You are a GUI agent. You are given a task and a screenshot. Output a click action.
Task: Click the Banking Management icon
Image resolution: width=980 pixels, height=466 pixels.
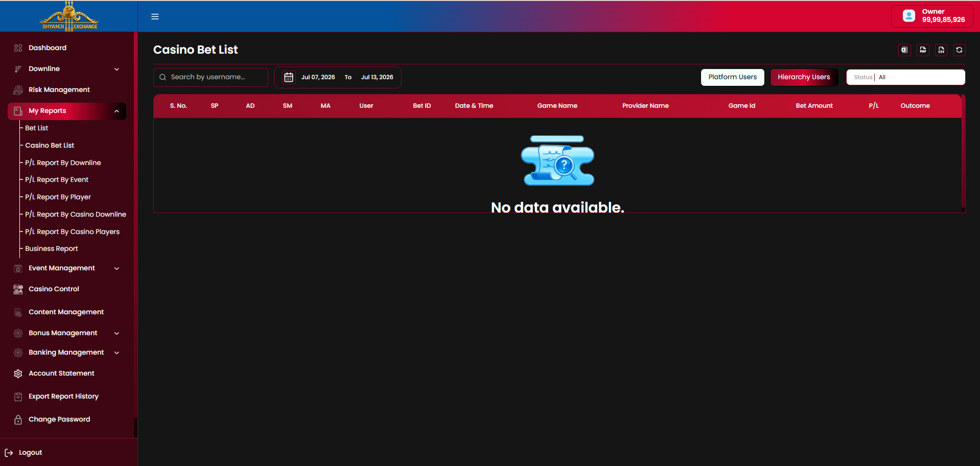click(18, 353)
